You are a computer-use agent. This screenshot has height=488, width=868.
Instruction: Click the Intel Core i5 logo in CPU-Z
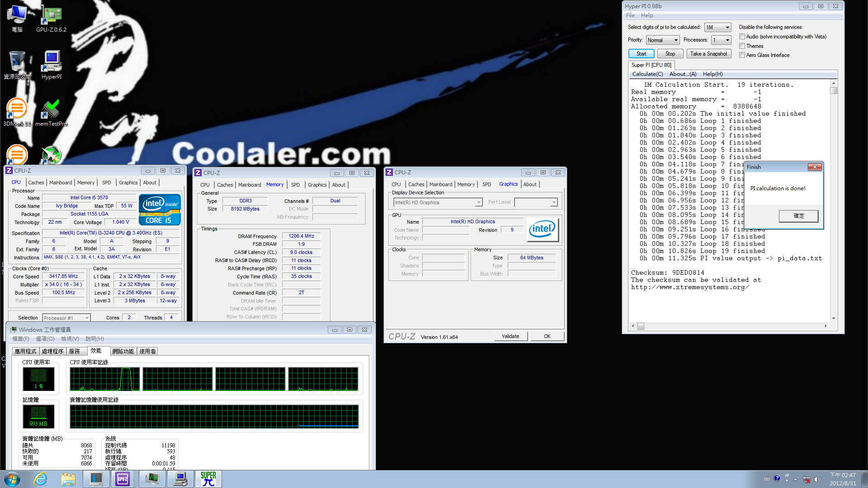(160, 210)
